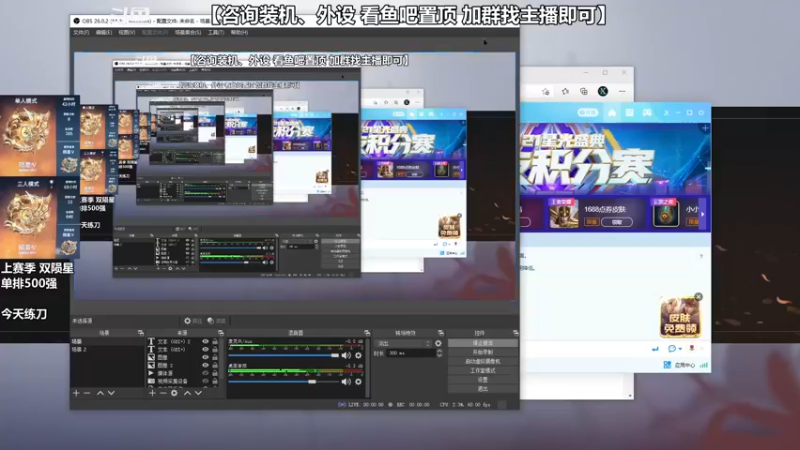Toggle visibility of 文本 (GDI+) source
The image size is (800, 450).
pyautogui.click(x=206, y=349)
